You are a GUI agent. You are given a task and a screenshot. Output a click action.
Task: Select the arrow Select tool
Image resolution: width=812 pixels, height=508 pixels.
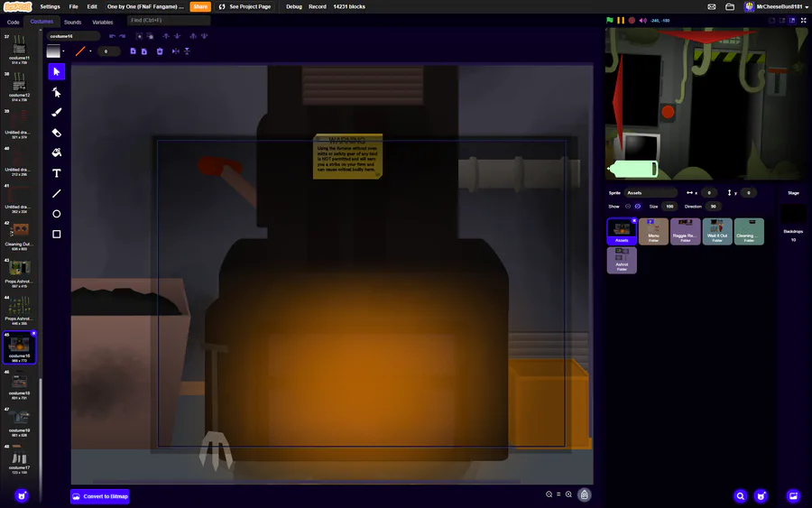(57, 71)
